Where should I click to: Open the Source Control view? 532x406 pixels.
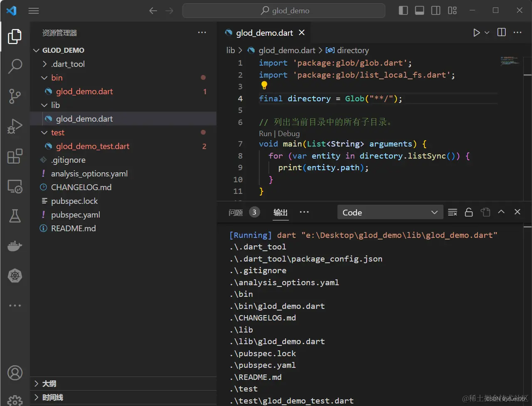click(x=15, y=96)
